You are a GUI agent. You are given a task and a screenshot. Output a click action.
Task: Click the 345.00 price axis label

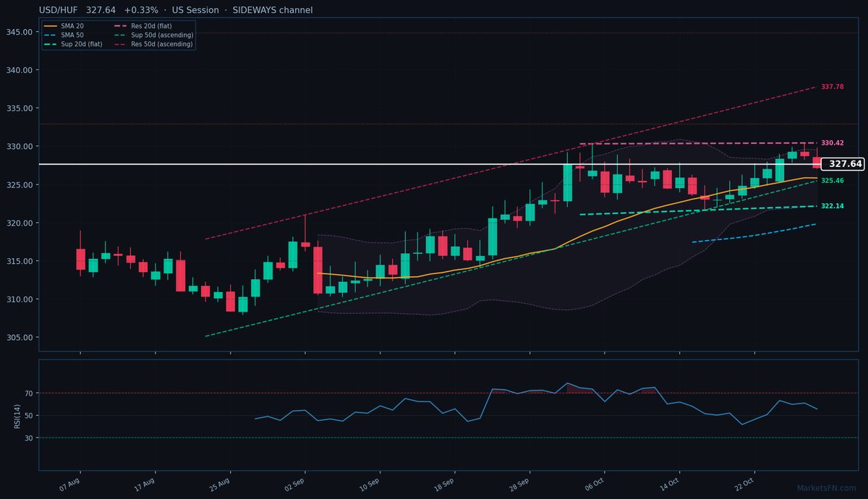pyautogui.click(x=19, y=33)
